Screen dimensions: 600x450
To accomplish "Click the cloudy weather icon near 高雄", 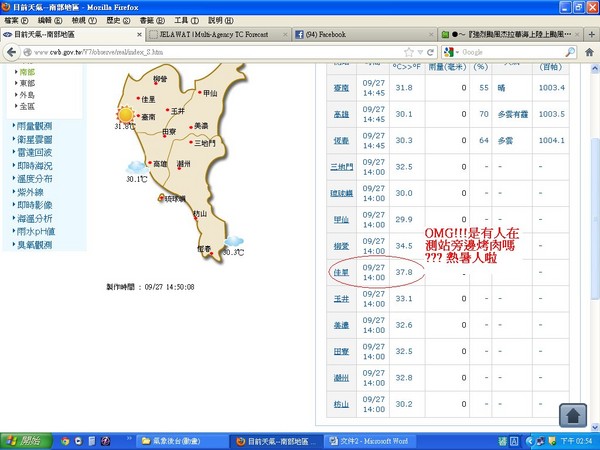I will click(x=135, y=167).
